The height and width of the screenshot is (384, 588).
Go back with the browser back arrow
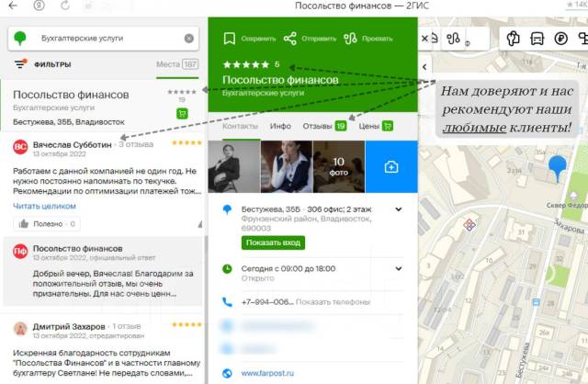tap(13, 6)
